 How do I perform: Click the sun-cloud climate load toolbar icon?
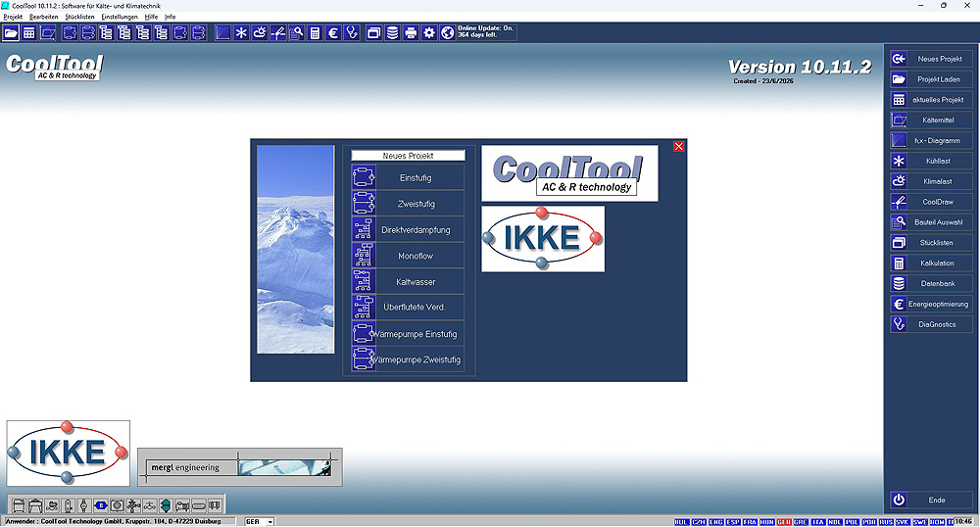260,33
